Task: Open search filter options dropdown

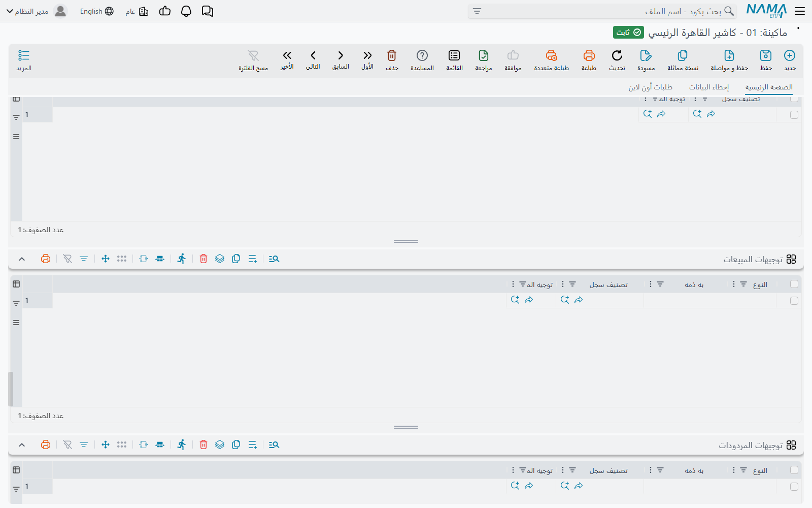Action: point(477,11)
